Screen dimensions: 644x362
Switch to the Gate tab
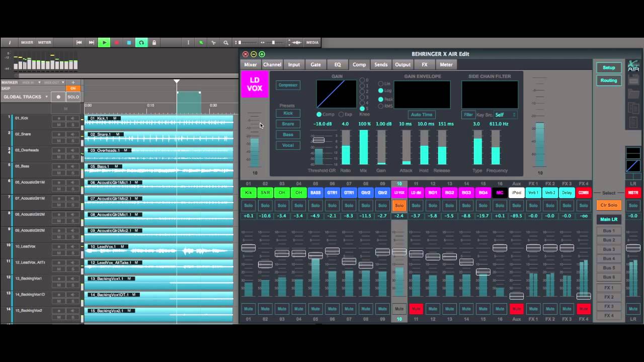point(315,64)
